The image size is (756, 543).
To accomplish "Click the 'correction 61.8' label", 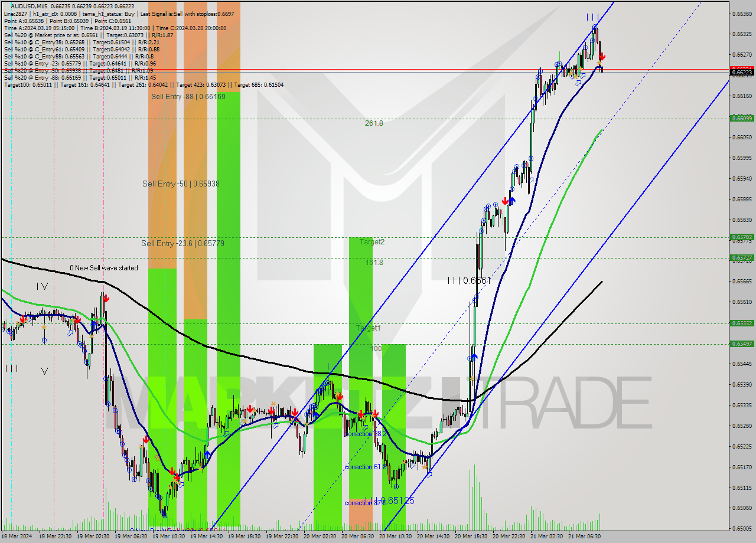I will coord(366,467).
